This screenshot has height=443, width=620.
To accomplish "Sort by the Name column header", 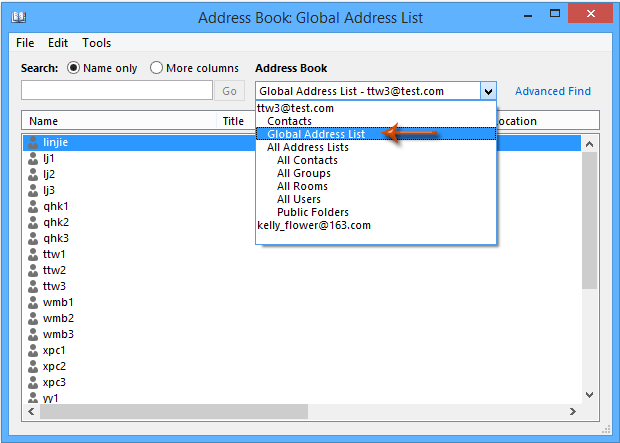I will [x=119, y=121].
